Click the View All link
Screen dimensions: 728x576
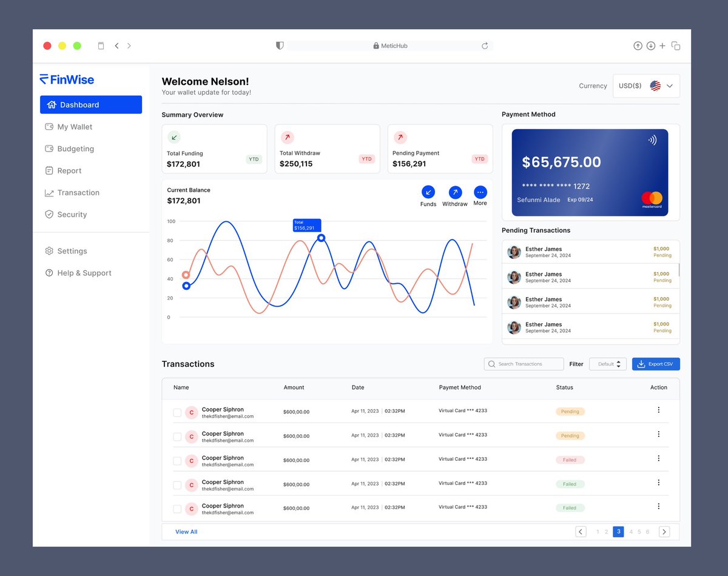point(186,532)
